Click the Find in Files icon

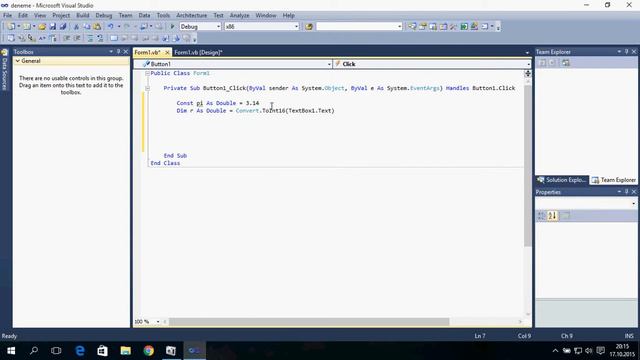(309, 27)
